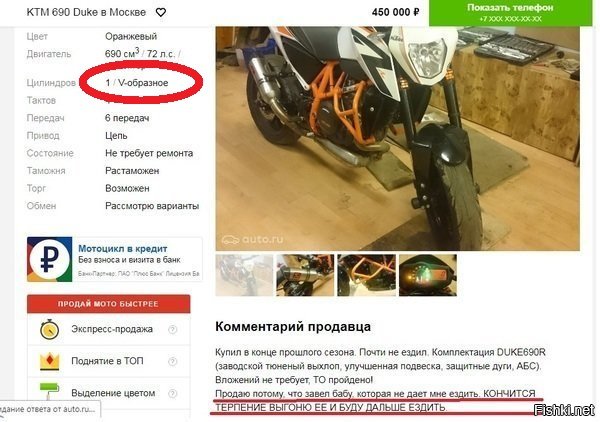Click the green Показать телефон button
The width and height of the screenshot is (600, 422).
tap(510, 13)
